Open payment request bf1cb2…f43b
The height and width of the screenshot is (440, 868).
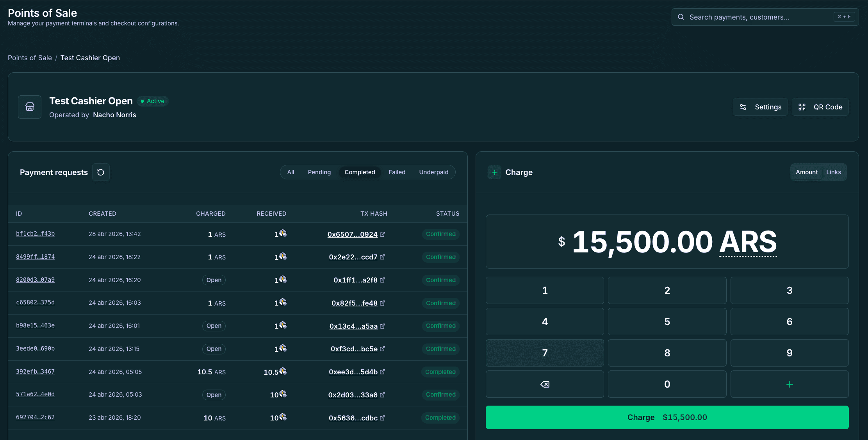pos(35,234)
